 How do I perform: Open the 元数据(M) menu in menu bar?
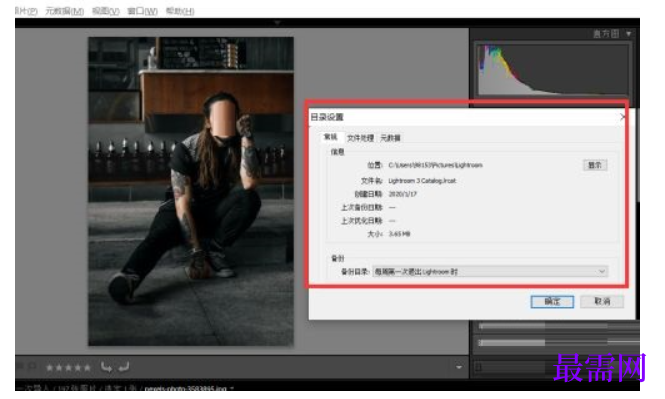click(x=64, y=11)
